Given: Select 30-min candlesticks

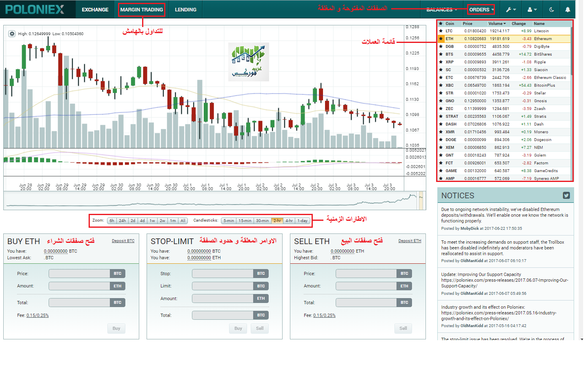Looking at the screenshot, I should [262, 221].
